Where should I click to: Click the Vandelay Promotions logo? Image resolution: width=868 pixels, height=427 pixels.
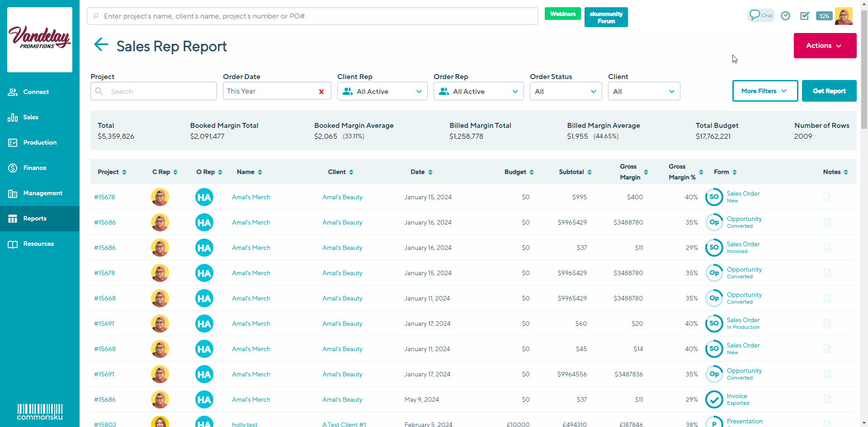pos(40,39)
